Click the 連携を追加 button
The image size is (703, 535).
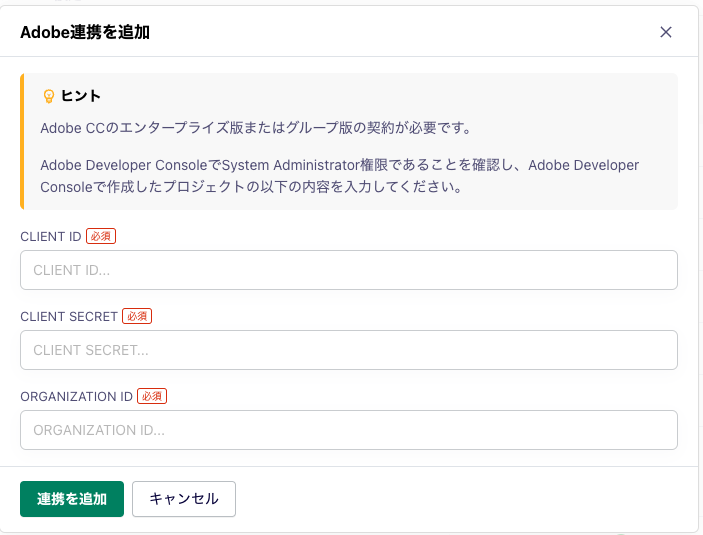72,499
